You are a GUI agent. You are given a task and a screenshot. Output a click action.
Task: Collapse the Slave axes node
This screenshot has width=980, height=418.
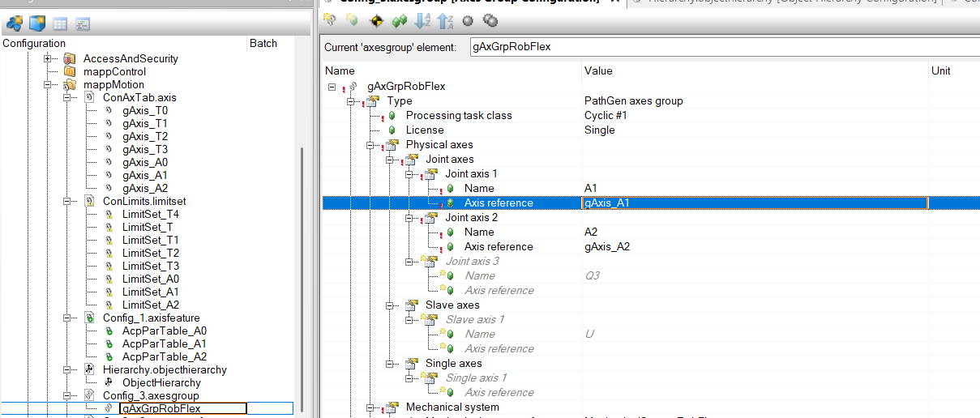pos(390,305)
